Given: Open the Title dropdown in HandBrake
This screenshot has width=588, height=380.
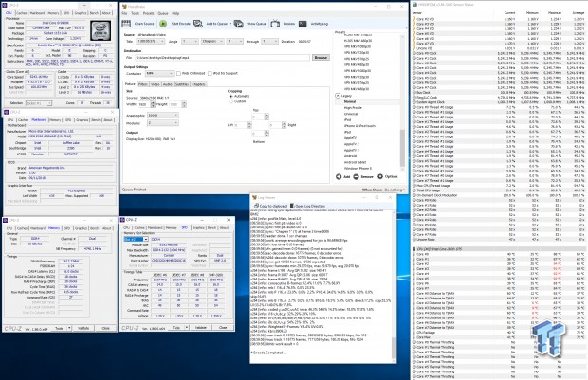Looking at the screenshot, I should [151, 42].
